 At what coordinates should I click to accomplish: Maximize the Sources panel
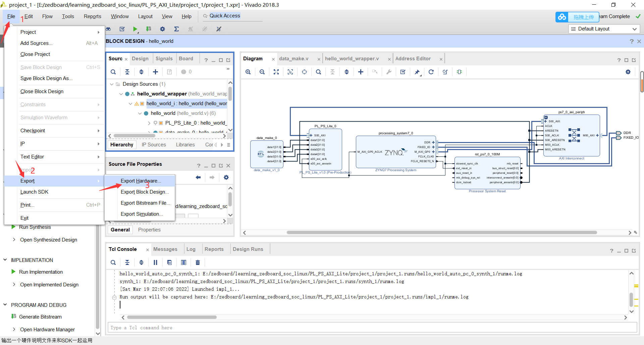221,60
